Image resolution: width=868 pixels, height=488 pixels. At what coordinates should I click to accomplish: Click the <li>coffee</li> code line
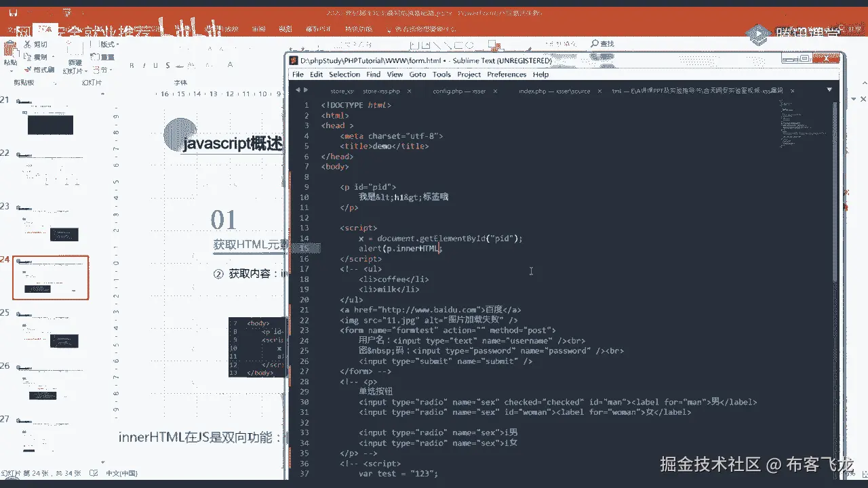coord(393,279)
